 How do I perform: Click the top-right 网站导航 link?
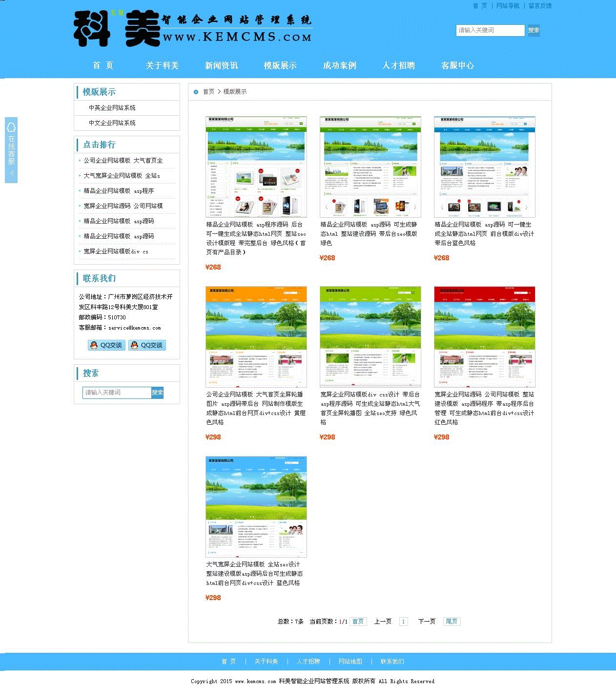click(508, 6)
